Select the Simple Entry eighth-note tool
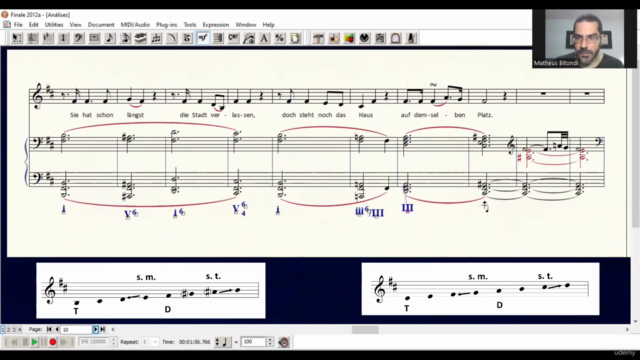 pyautogui.click(x=110, y=38)
